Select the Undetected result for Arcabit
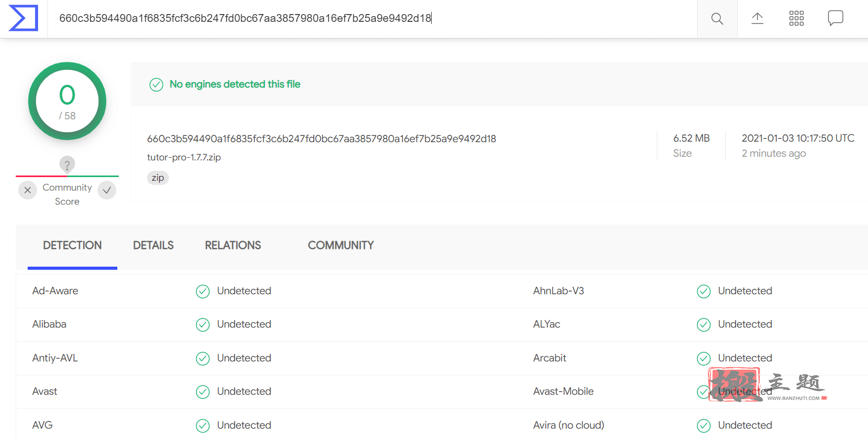 point(745,358)
